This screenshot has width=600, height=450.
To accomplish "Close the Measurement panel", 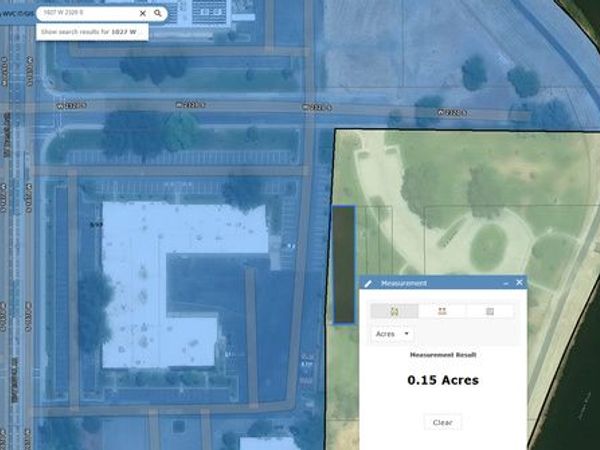I will point(519,282).
